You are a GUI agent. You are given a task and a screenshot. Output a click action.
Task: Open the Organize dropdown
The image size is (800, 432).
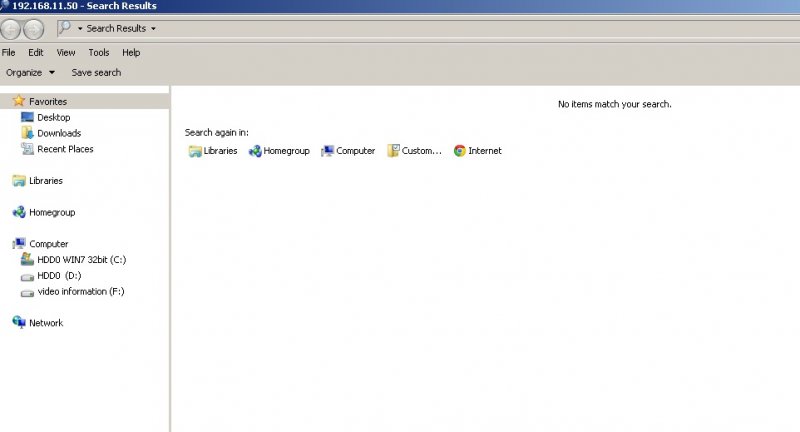pos(30,72)
